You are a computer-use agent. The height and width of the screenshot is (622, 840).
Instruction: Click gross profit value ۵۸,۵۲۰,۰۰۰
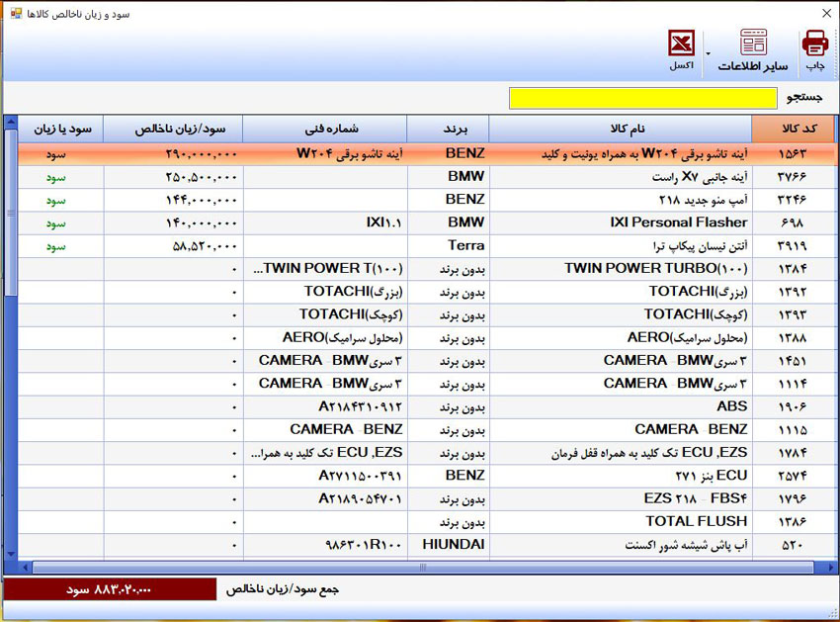(205, 246)
